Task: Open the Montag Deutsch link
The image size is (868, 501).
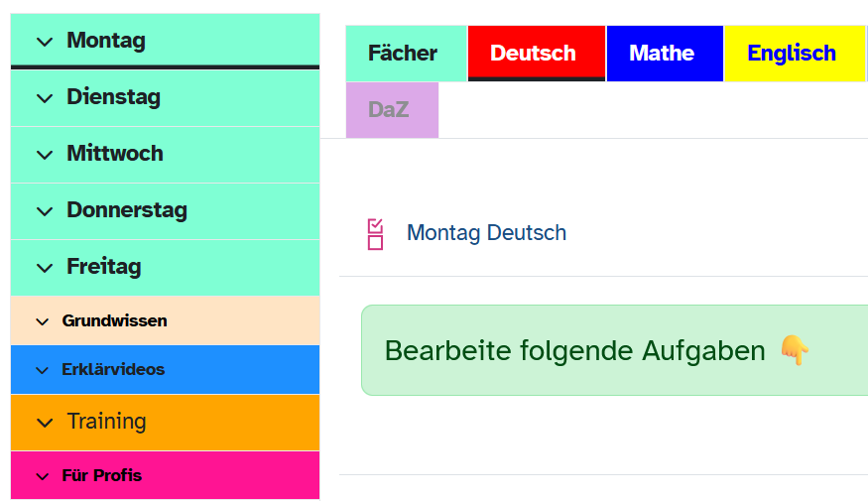Action: (486, 233)
